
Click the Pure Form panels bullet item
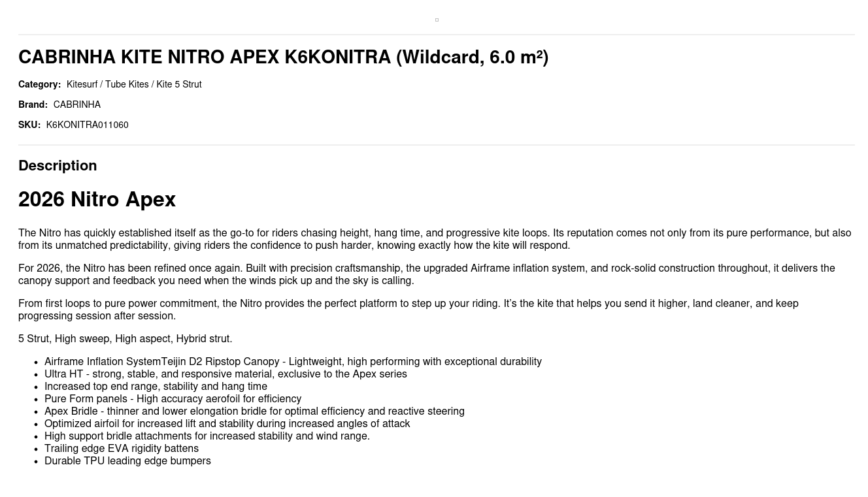(x=173, y=399)
